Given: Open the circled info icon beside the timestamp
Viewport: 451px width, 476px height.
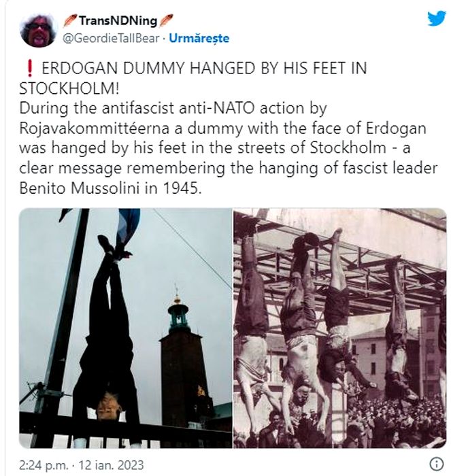Looking at the screenshot, I should [437, 464].
